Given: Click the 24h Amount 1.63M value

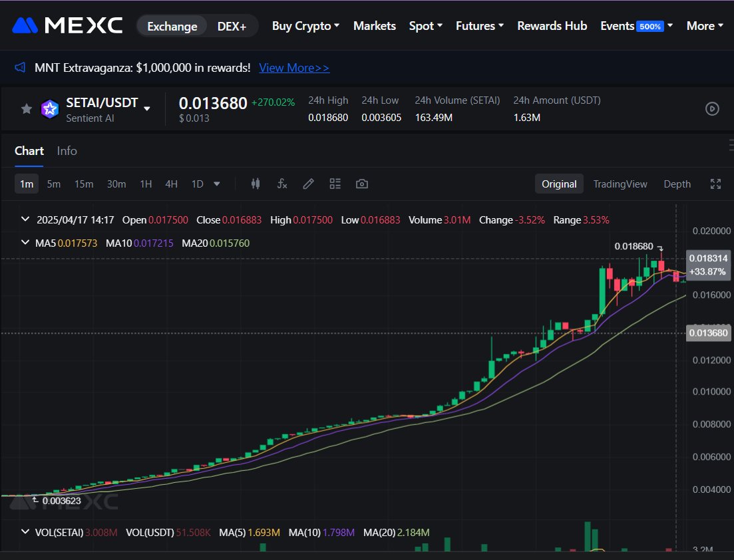Looking at the screenshot, I should tap(526, 118).
